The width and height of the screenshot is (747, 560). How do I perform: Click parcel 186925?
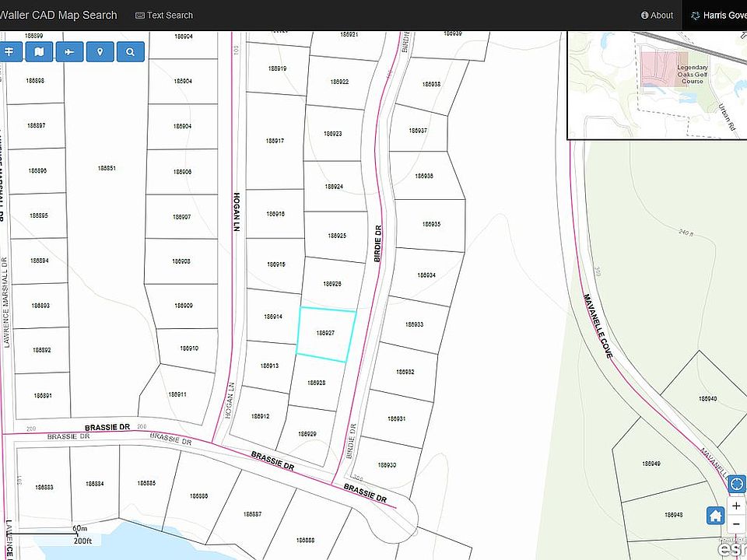[337, 236]
